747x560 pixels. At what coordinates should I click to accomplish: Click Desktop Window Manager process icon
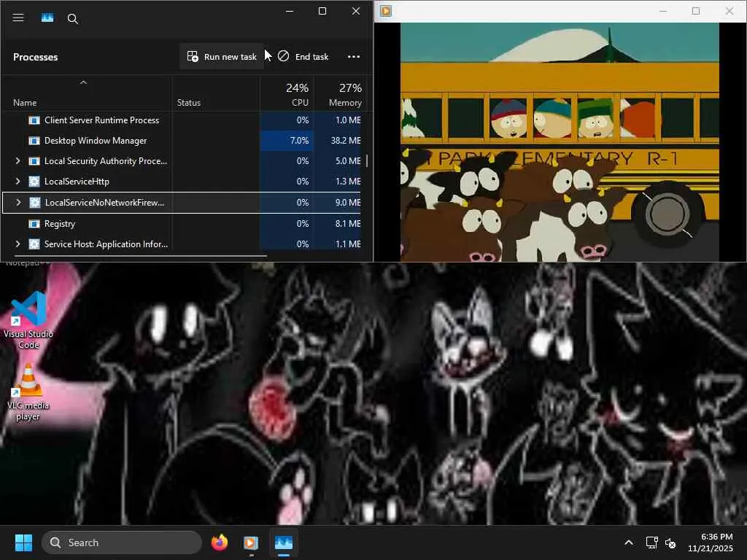34,141
